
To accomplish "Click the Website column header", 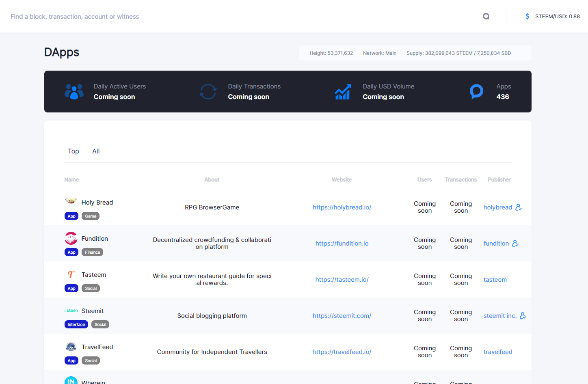I will coord(342,180).
